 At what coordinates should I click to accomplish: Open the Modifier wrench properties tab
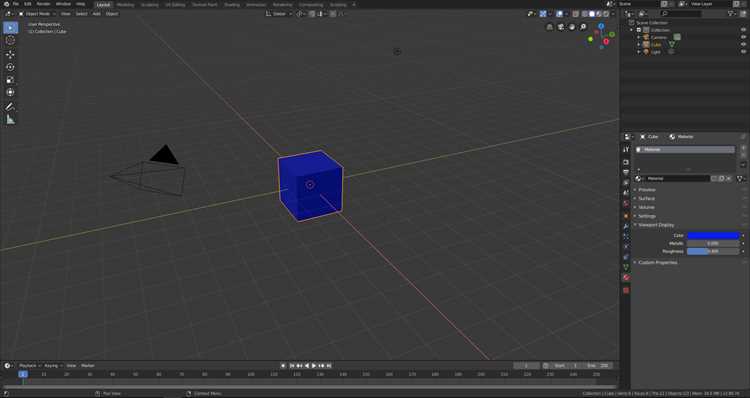tap(626, 226)
